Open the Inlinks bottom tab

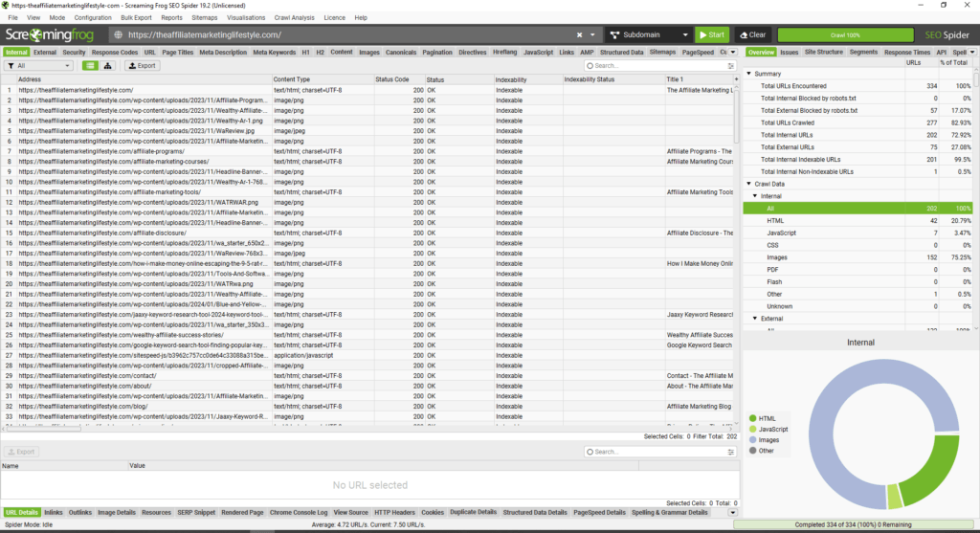(54, 512)
